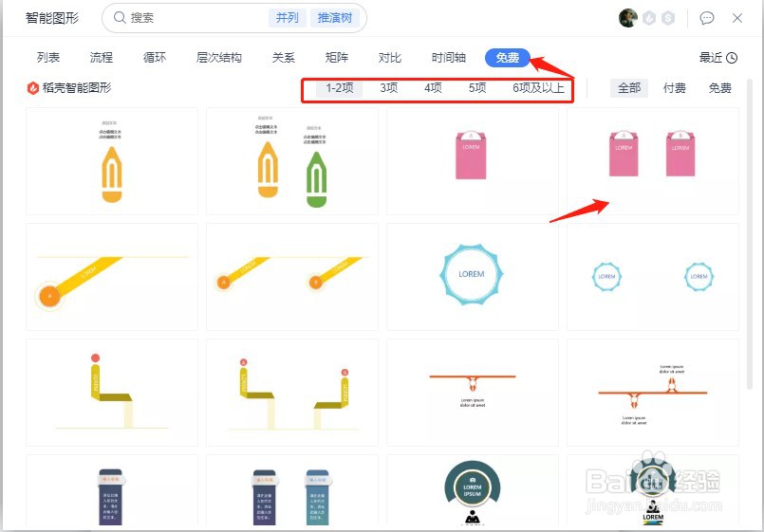Choose the single orange pencil template

[x=112, y=161]
